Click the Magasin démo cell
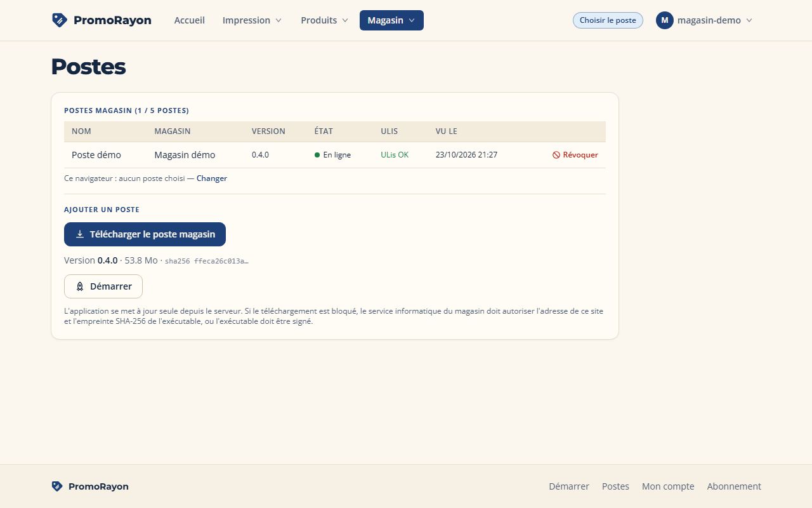Image resolution: width=812 pixels, height=508 pixels. [x=185, y=155]
